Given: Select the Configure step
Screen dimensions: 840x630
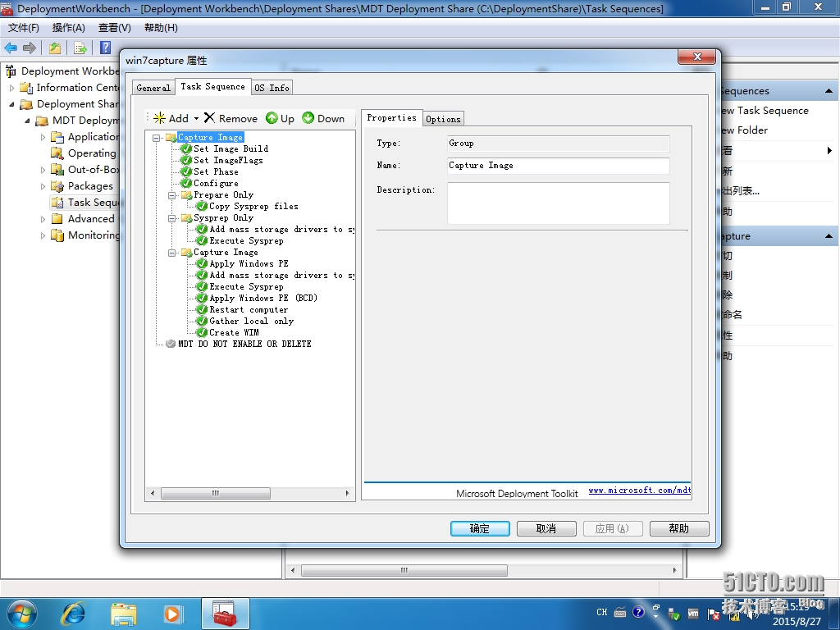Looking at the screenshot, I should (x=216, y=183).
